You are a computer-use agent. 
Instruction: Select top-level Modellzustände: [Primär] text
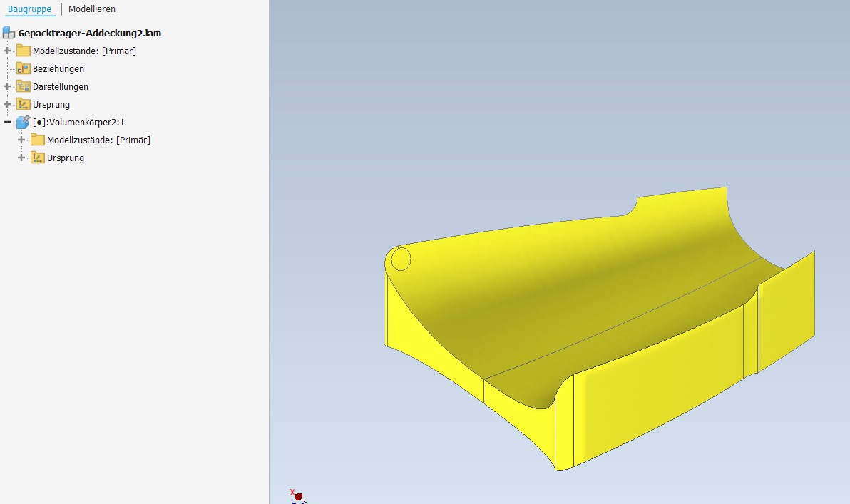pos(84,51)
